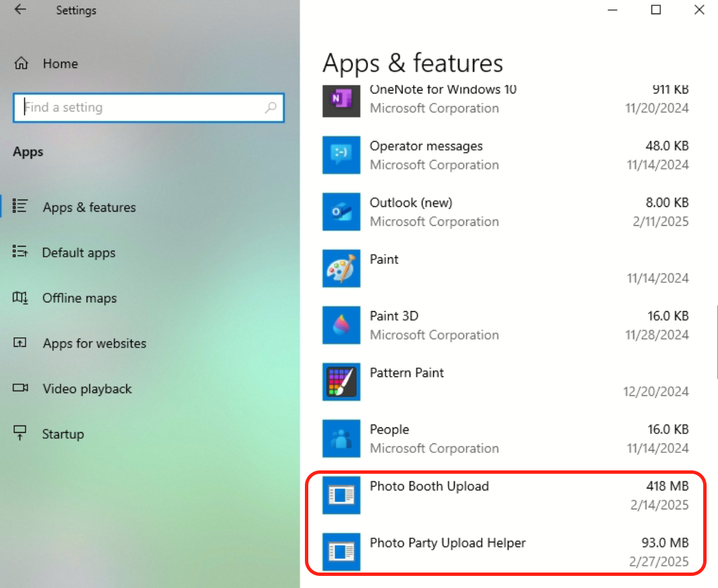Select Photo Booth Upload entry name
Screen dimensions: 718x588
click(429, 486)
